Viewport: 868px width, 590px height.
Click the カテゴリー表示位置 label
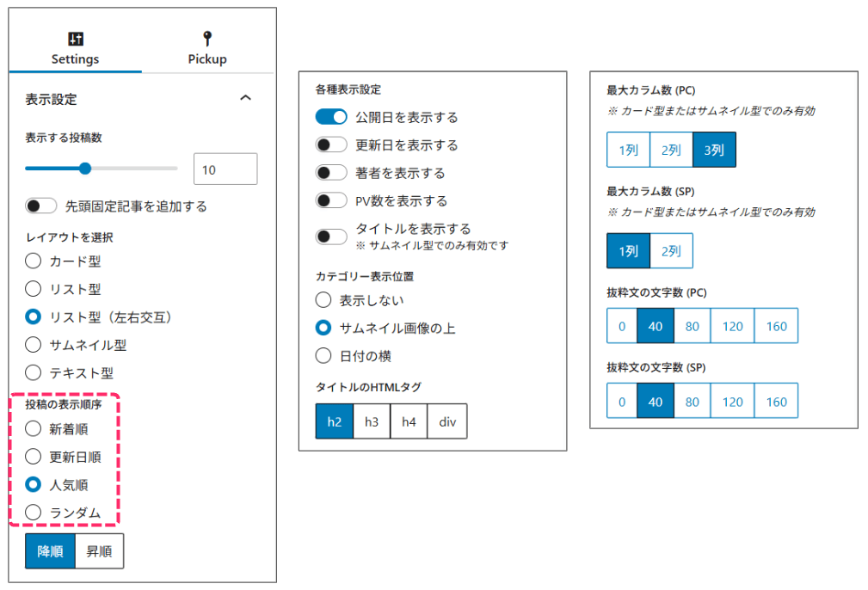(364, 276)
